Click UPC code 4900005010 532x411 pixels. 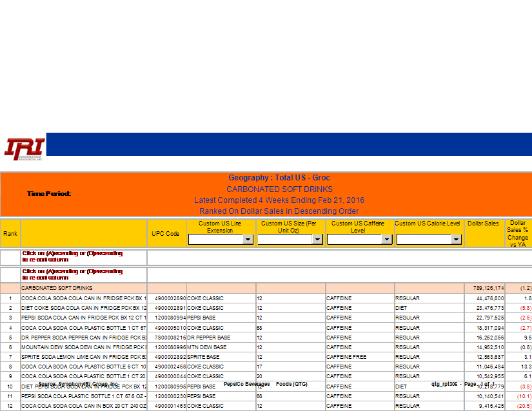pos(170,328)
